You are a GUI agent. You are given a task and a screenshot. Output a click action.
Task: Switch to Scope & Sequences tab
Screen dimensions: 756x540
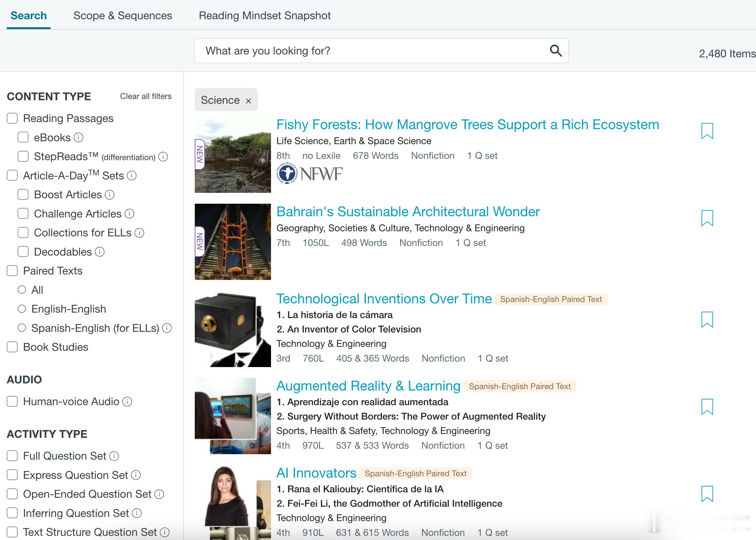coord(123,16)
